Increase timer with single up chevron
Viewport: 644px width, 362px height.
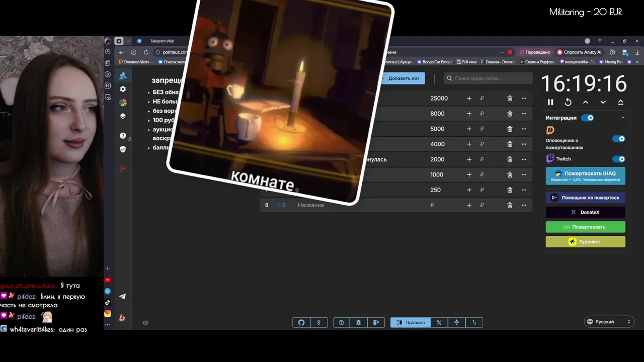(586, 102)
